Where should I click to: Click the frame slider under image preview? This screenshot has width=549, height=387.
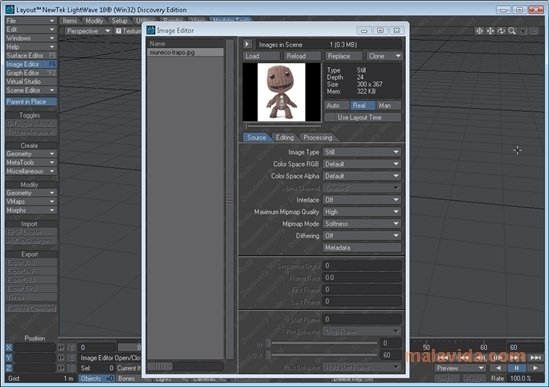click(x=282, y=125)
